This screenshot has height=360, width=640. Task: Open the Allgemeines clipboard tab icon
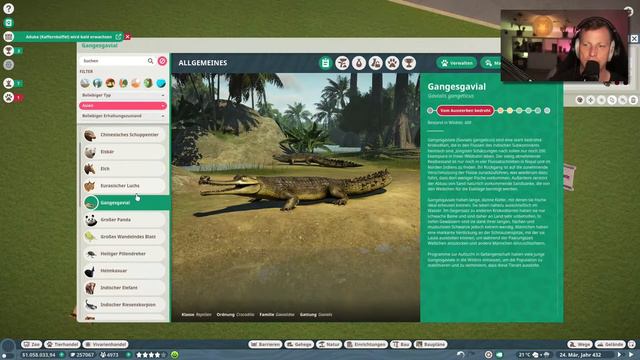[325, 63]
